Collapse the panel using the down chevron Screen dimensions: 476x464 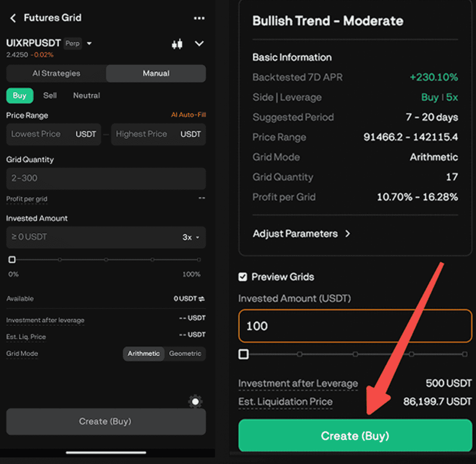click(199, 44)
